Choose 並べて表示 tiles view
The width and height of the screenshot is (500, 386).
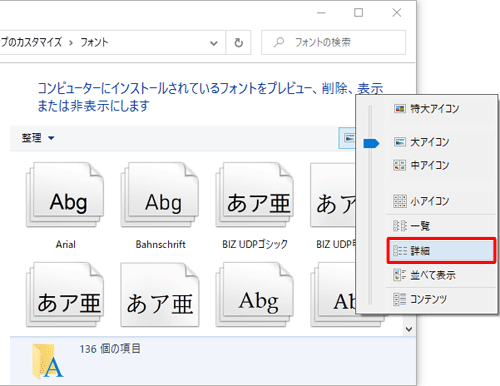tap(441, 275)
